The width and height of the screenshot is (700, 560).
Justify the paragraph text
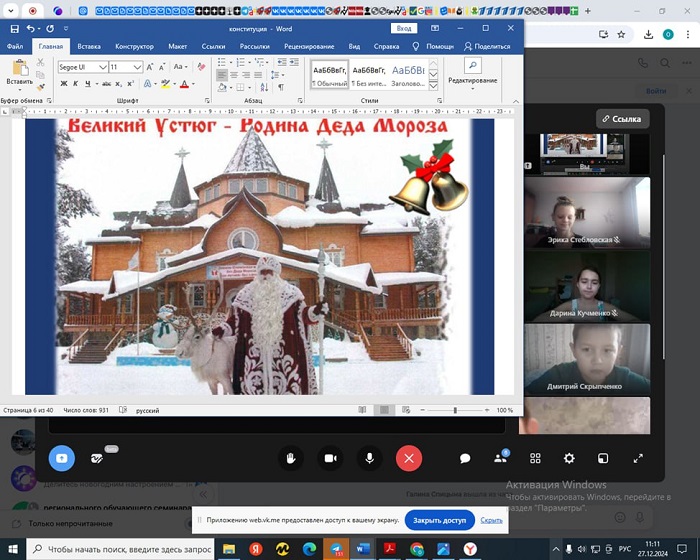258,75
